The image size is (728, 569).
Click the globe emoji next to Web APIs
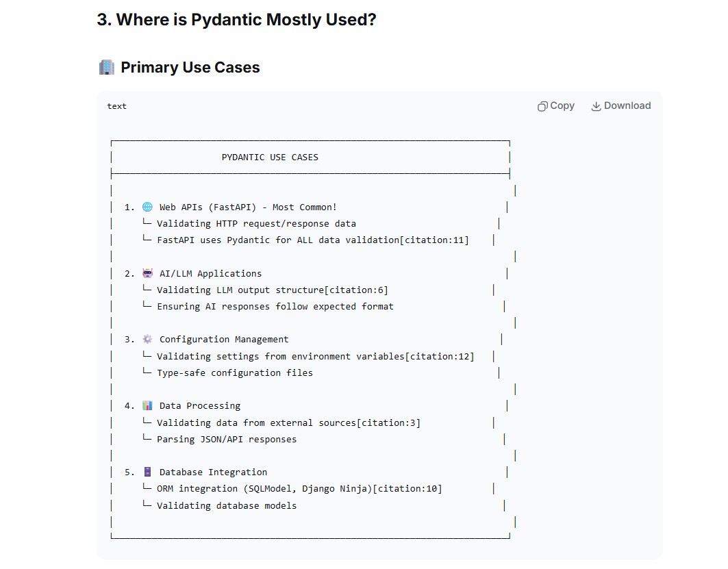147,207
